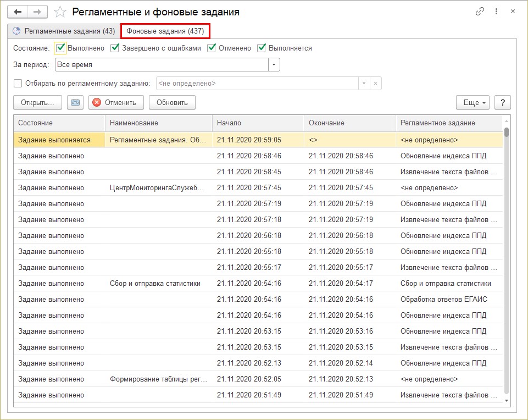Copy link via chain icon
The image size is (528, 420).
480,12
